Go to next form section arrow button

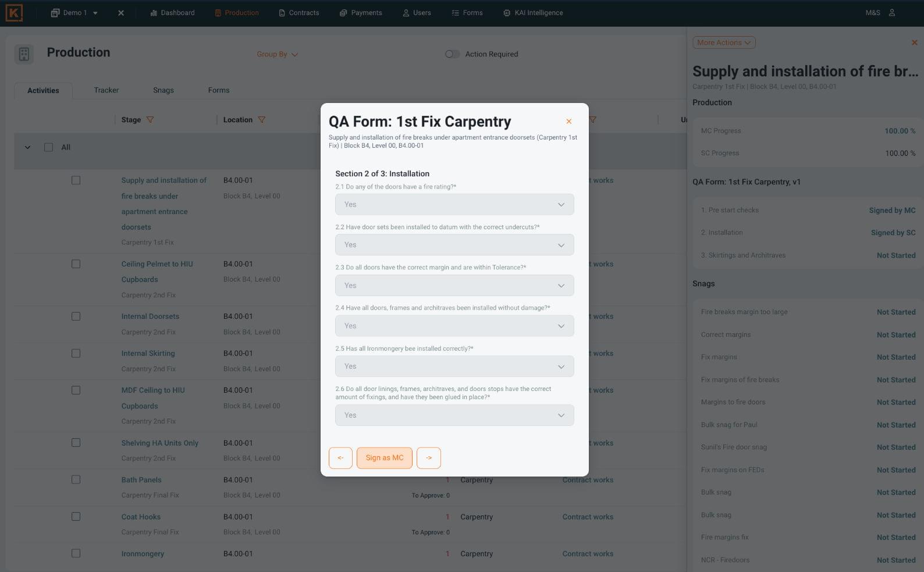tap(429, 458)
